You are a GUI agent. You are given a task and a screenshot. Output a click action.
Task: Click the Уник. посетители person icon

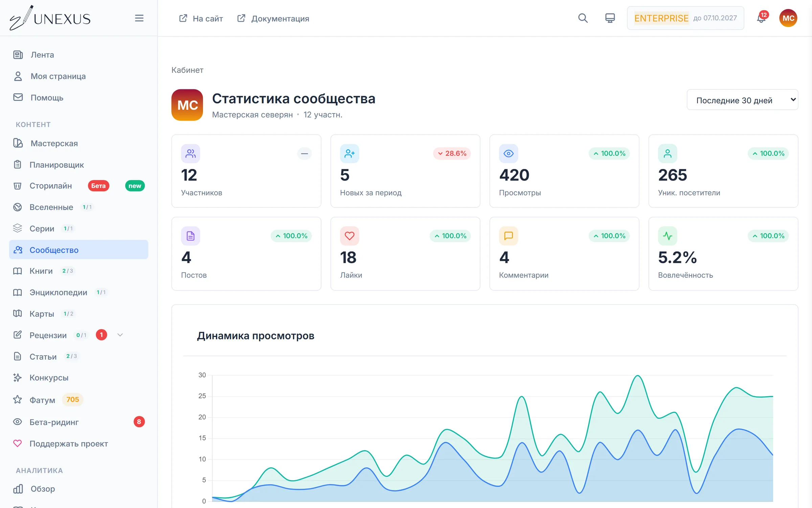click(668, 153)
